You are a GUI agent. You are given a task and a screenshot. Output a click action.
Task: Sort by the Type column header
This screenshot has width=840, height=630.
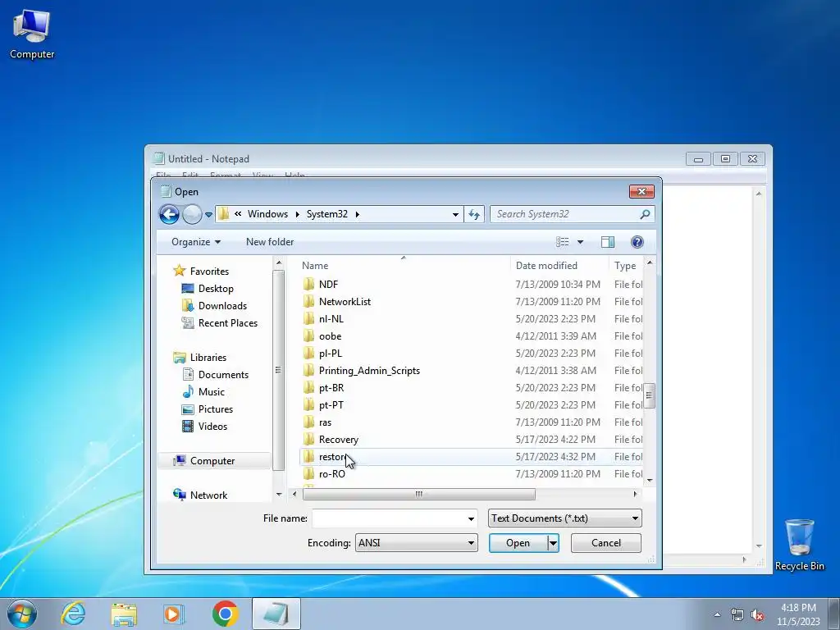[626, 266]
